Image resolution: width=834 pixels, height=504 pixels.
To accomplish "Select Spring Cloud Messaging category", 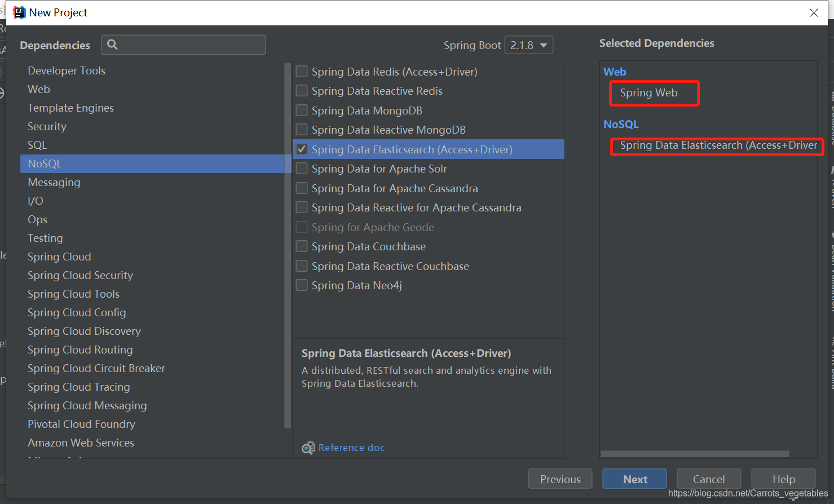I will (x=152, y=405).
